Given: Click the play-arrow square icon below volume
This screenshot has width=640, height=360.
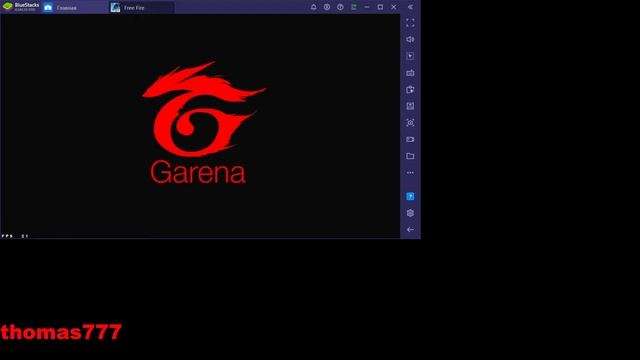Looking at the screenshot, I should [x=410, y=56].
